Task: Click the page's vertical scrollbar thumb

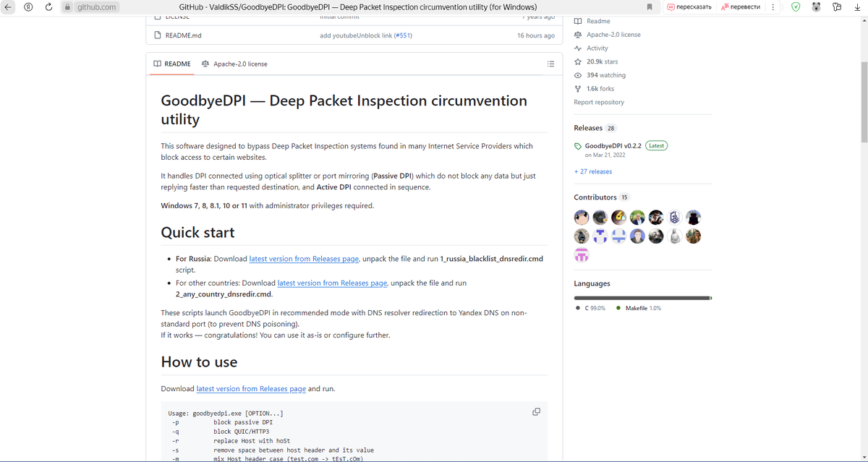Action: [x=864, y=101]
